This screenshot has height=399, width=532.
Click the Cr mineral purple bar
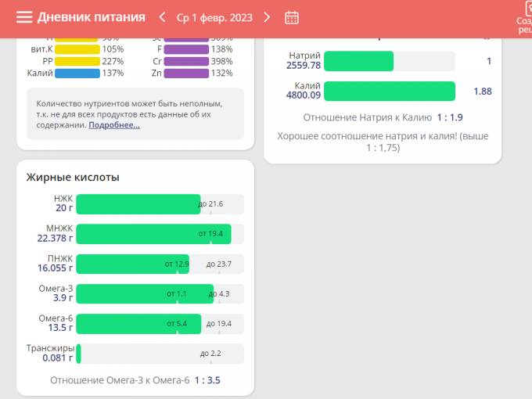[186, 61]
